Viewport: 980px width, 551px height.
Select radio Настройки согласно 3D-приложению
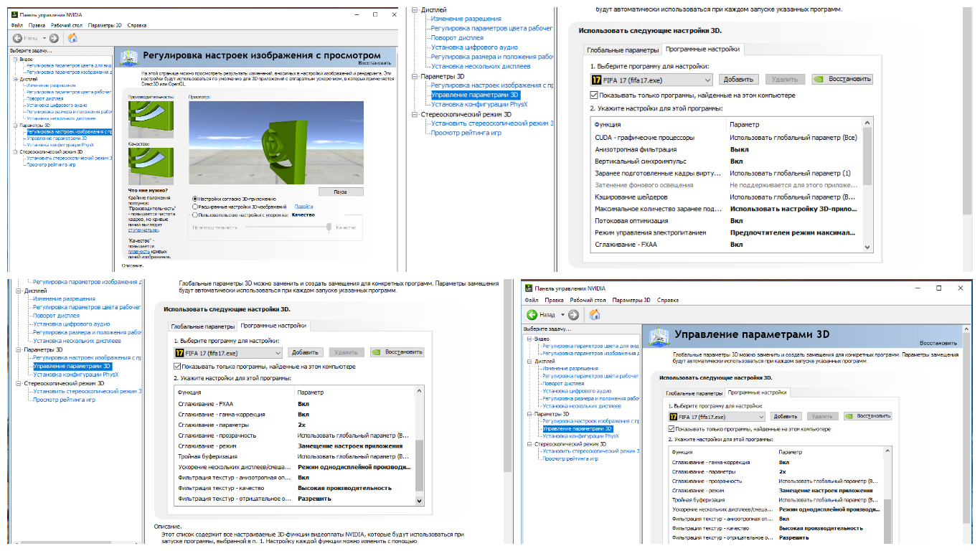click(195, 199)
